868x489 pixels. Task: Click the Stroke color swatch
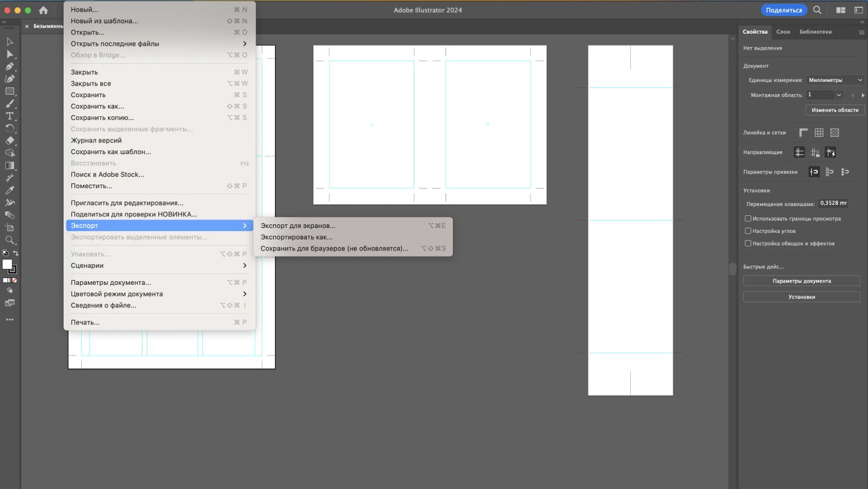pyautogui.click(x=13, y=270)
